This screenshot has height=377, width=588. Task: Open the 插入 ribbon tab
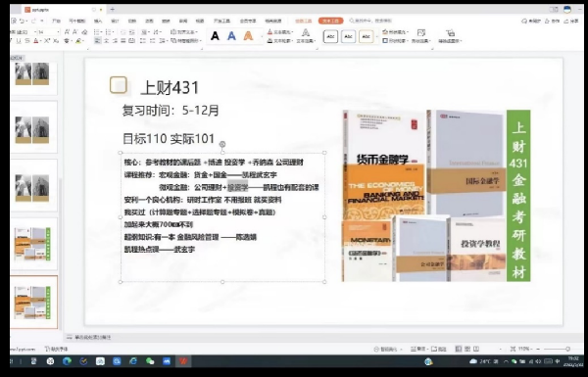point(98,21)
